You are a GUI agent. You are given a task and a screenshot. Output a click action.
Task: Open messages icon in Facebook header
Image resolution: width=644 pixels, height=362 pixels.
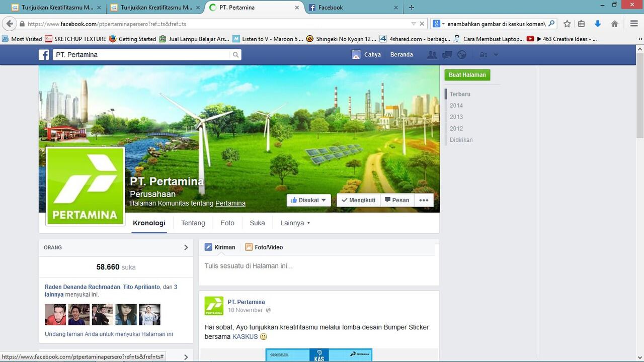[447, 55]
